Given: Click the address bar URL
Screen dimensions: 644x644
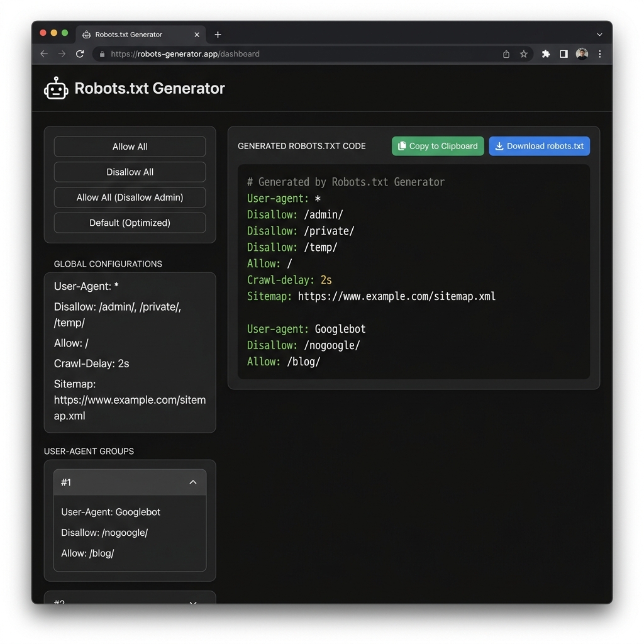Looking at the screenshot, I should pyautogui.click(x=185, y=54).
